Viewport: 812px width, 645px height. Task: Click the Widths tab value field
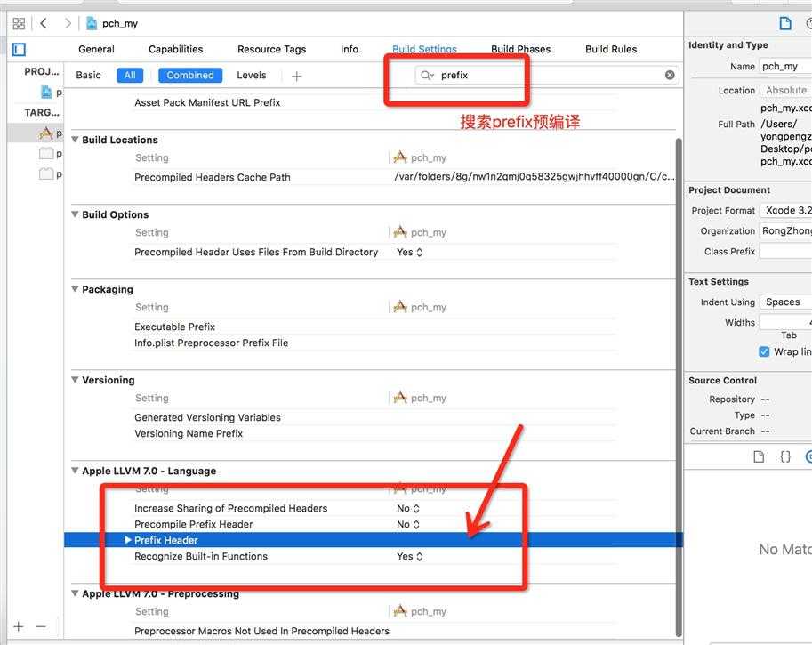click(x=785, y=322)
